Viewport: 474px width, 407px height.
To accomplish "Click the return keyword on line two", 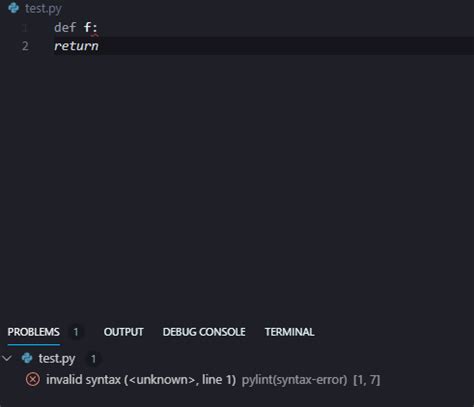I will (76, 46).
